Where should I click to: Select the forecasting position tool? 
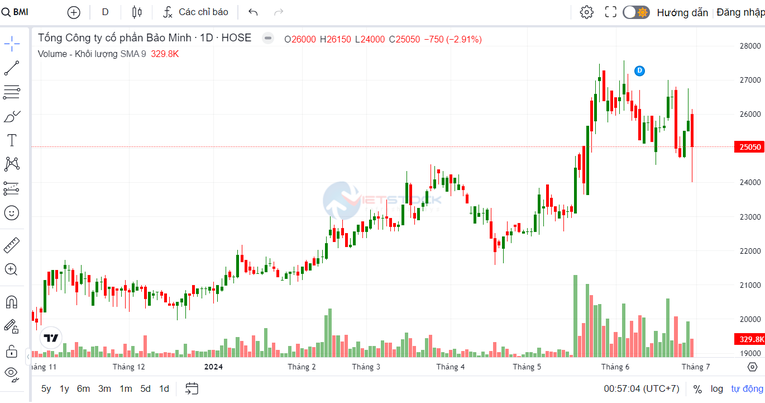coord(12,188)
